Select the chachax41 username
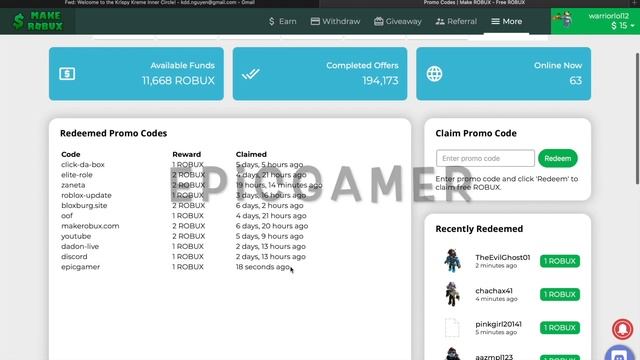Image resolution: width=640 pixels, height=360 pixels. (x=494, y=291)
